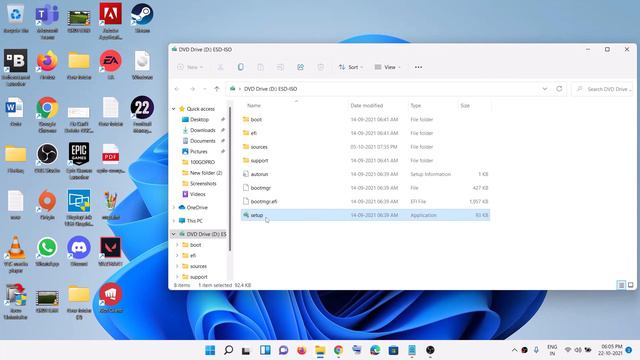Open Microsoft Edge from the taskbar

coord(375,350)
